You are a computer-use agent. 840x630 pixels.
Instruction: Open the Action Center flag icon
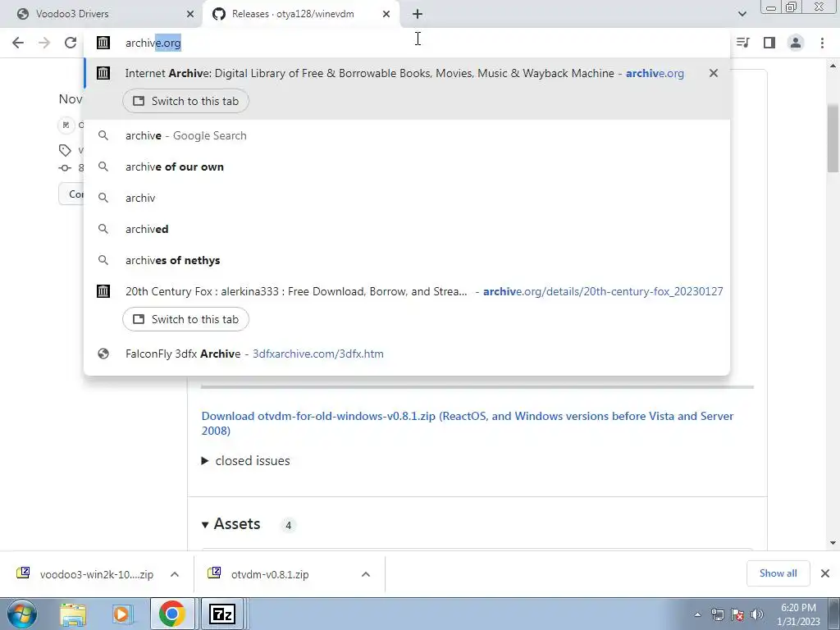(x=737, y=615)
